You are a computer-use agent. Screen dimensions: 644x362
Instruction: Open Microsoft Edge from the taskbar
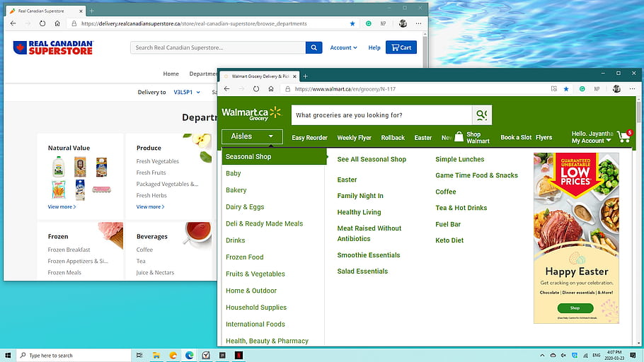pyautogui.click(x=190, y=356)
